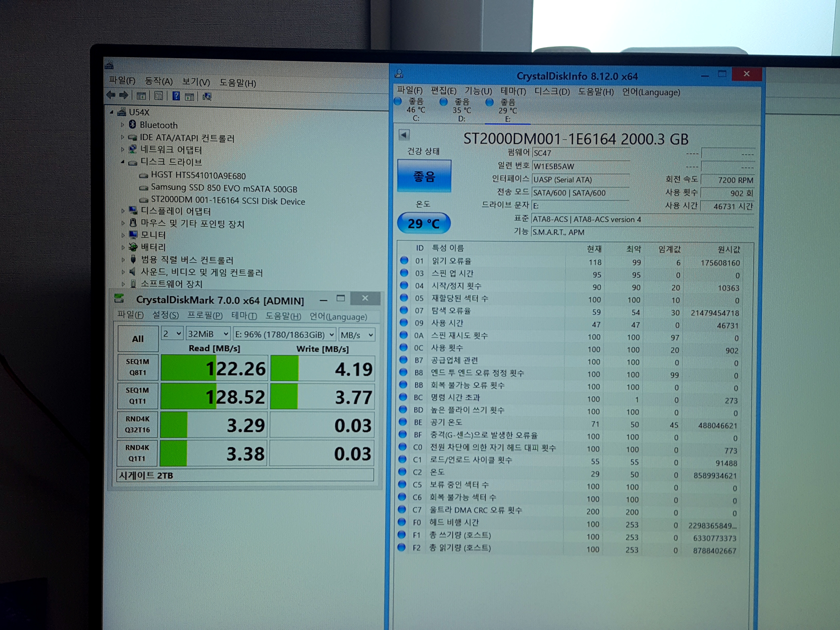Click the firmware field SC47
The image size is (840, 630).
coord(581,153)
